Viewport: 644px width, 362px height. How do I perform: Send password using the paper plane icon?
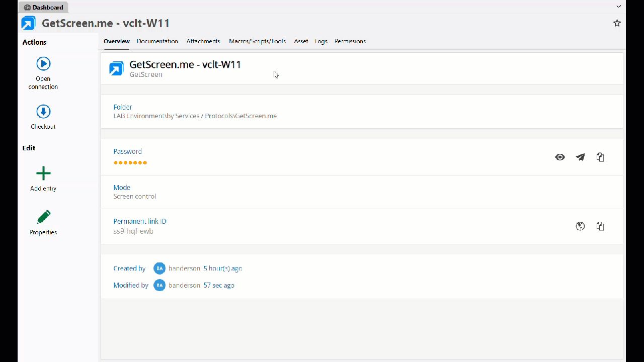click(580, 157)
